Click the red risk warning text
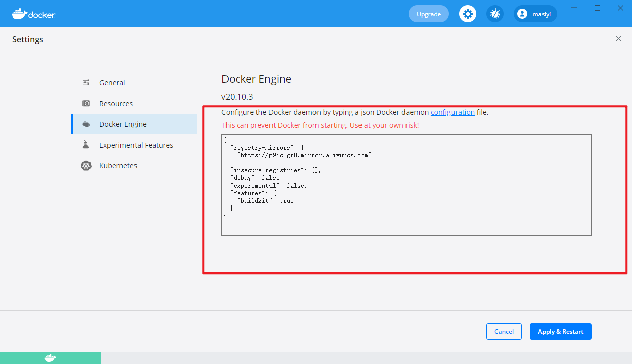632x364 pixels. pyautogui.click(x=320, y=125)
